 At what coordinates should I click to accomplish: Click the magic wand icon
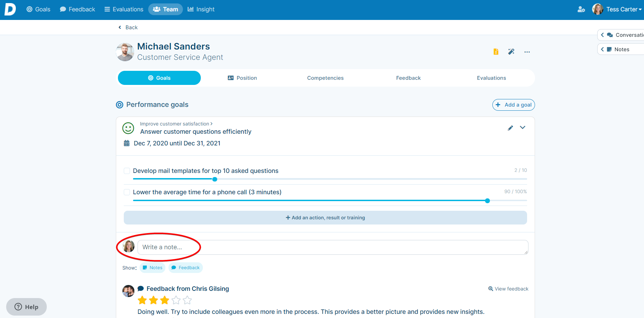511,52
